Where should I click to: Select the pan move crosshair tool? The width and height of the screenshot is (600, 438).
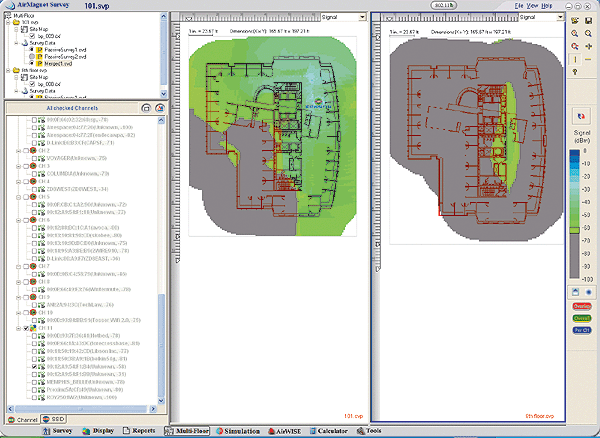pyautogui.click(x=589, y=46)
